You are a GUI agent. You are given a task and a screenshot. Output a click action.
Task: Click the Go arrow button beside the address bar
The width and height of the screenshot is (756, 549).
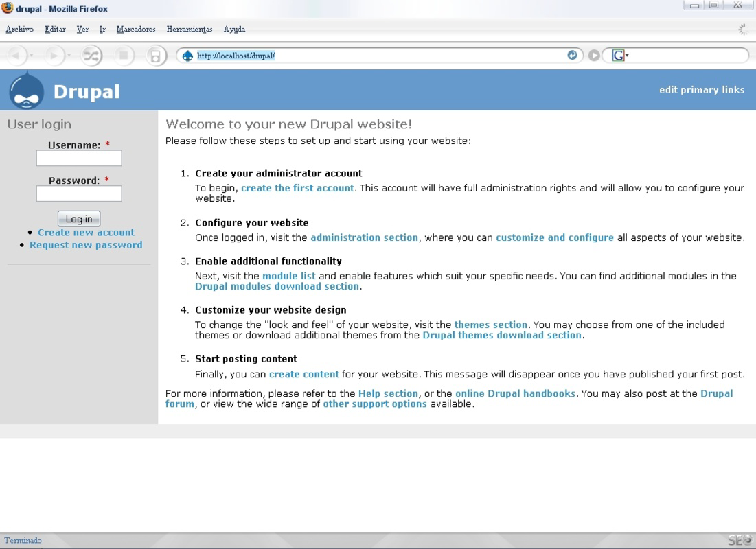point(594,56)
